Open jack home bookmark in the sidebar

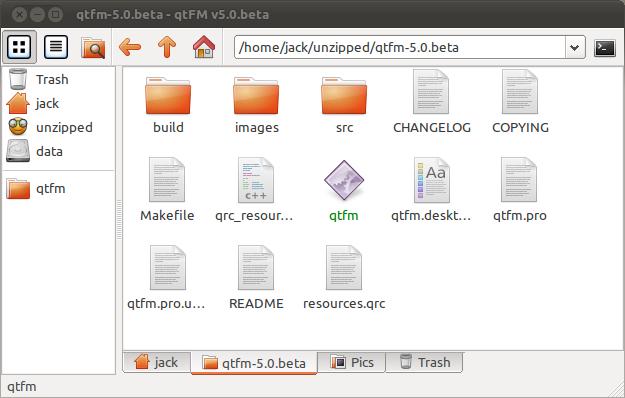33,103
